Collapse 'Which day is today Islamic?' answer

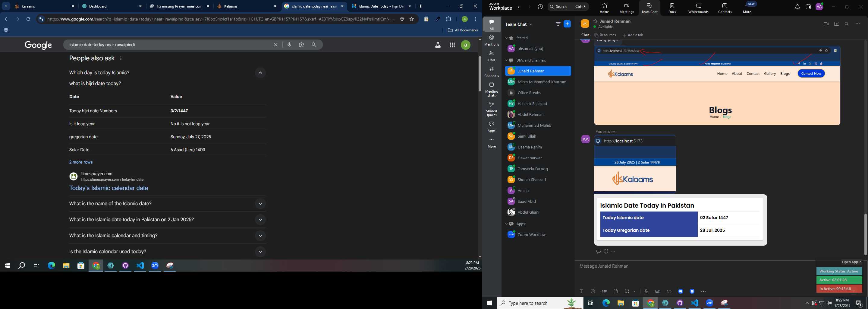pos(260,73)
